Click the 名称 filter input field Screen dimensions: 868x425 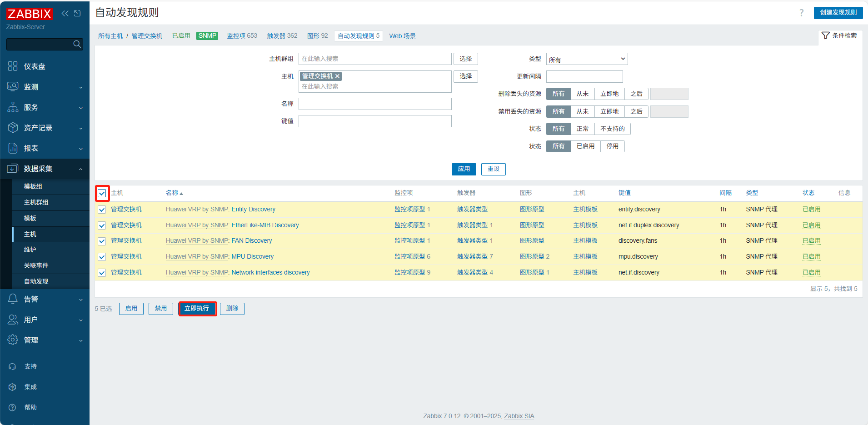click(375, 104)
